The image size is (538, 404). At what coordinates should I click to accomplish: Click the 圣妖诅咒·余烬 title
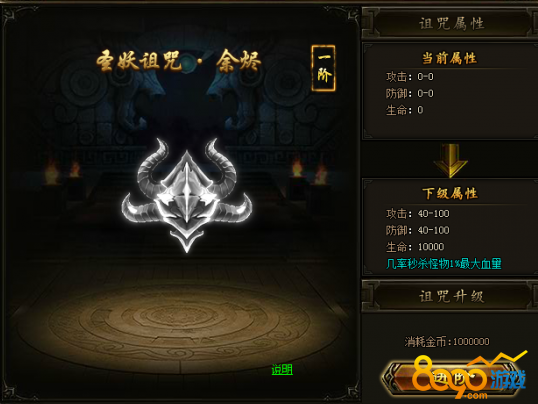click(179, 61)
